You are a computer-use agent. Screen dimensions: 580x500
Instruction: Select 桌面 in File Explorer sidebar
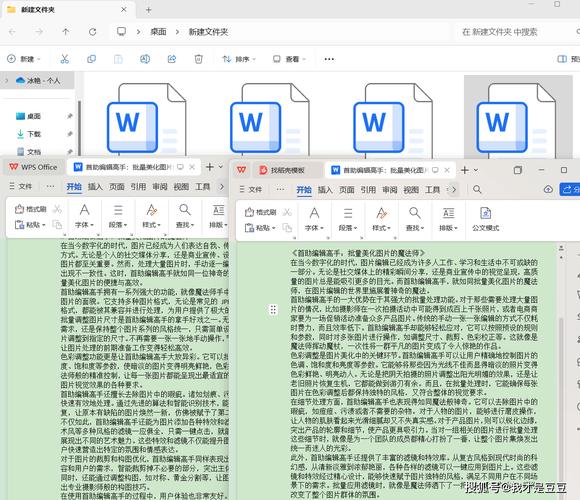[34, 116]
